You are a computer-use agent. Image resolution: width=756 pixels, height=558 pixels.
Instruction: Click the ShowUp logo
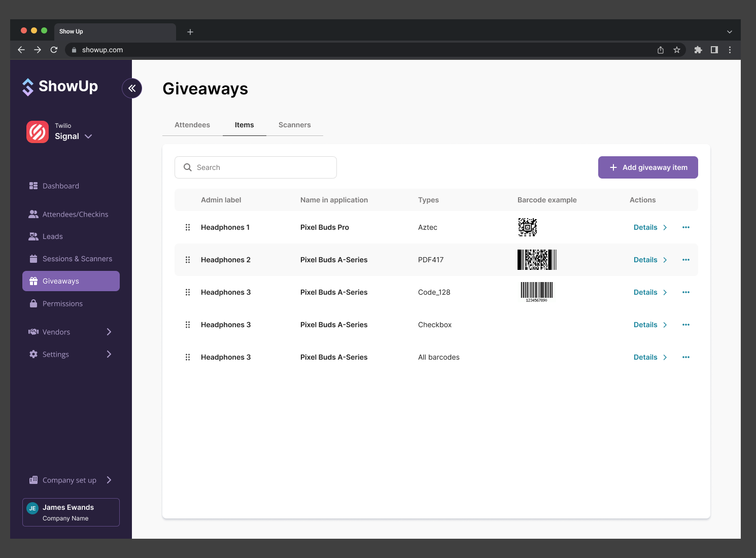tap(60, 87)
